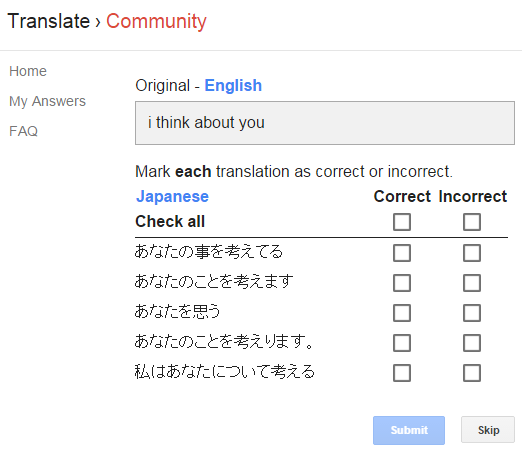Click the Submit button
The height and width of the screenshot is (451, 522).
[x=409, y=430]
